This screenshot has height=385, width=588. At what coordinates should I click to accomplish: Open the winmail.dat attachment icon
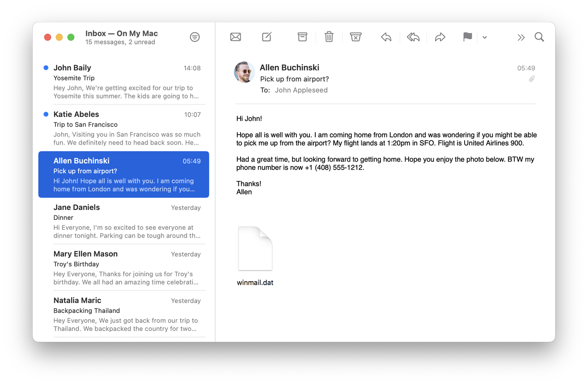(x=255, y=248)
